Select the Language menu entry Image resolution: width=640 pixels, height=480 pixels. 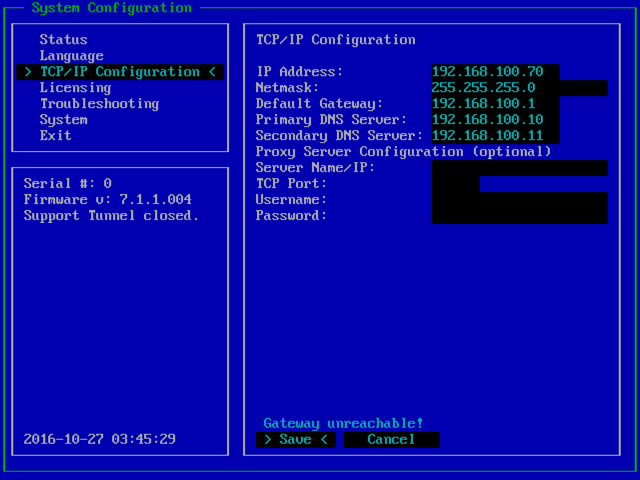pyautogui.click(x=71, y=56)
